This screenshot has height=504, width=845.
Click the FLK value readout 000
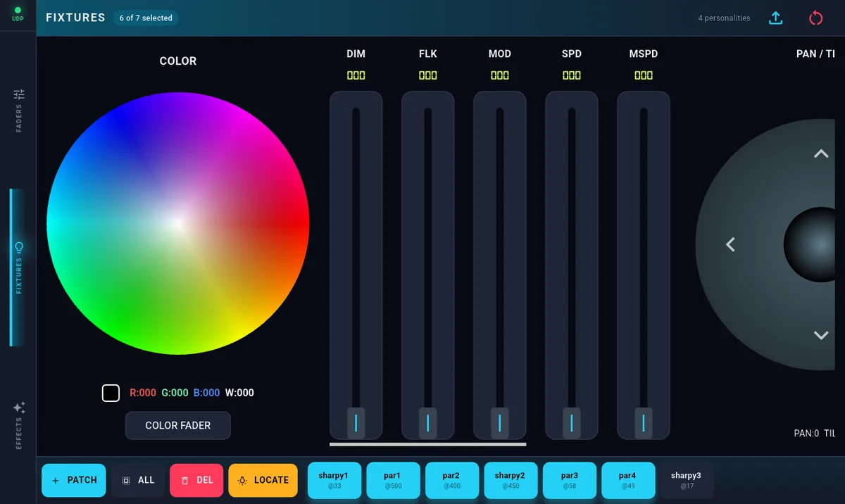pyautogui.click(x=428, y=75)
